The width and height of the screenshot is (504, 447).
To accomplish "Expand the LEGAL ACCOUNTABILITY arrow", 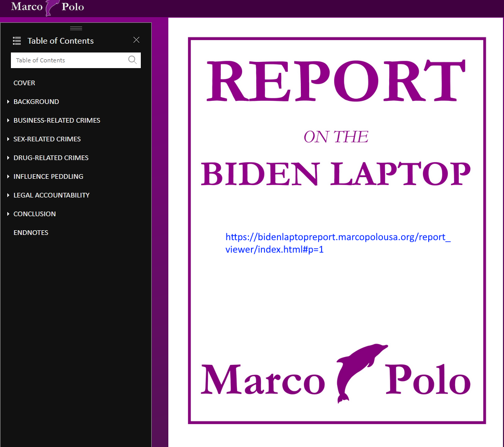I will pos(8,195).
